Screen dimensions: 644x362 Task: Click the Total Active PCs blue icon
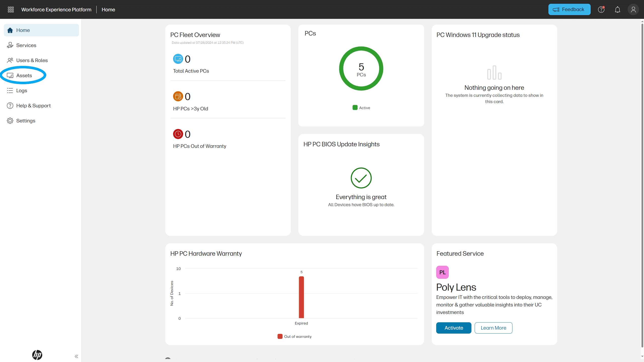pos(178,59)
